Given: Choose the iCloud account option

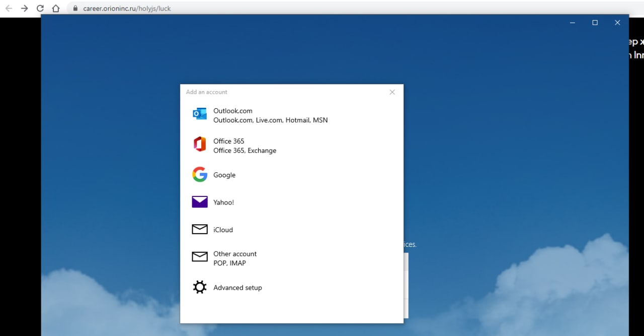Looking at the screenshot, I should pos(292,229).
